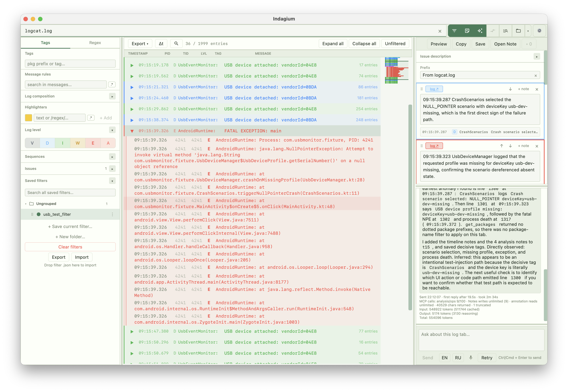The image size is (568, 392).
Task: Click the log minimap overview
Action: pos(396,70)
